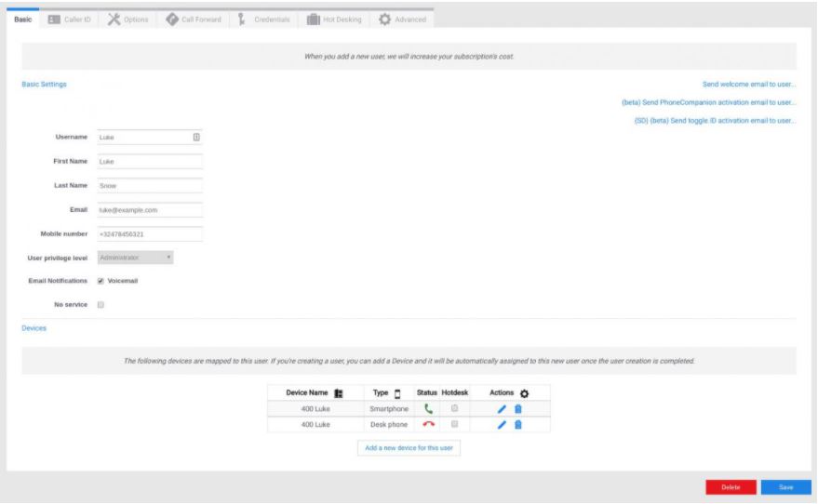Switch to the Caller ID tab
818x504 pixels.
(x=69, y=19)
